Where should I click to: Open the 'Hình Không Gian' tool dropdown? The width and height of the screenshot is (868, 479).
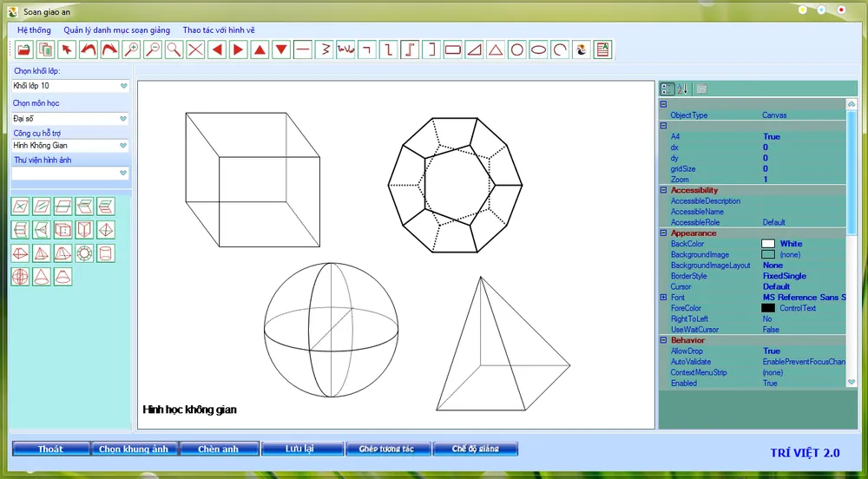click(x=123, y=146)
